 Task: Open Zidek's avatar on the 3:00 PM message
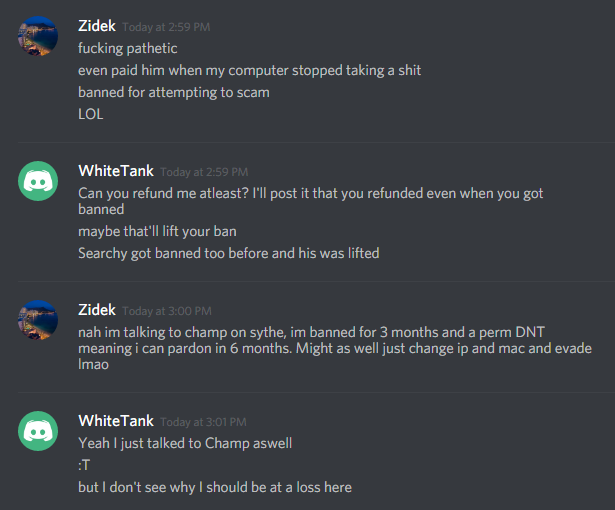(38, 320)
